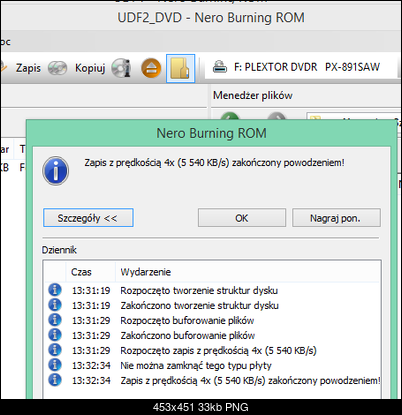
Task: Open the disc info icon
Action: click(121, 68)
